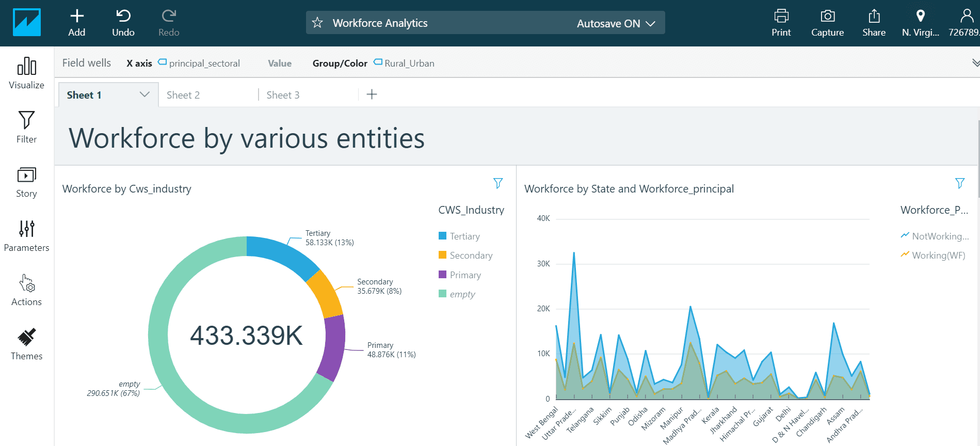Image resolution: width=980 pixels, height=446 pixels.
Task: Click the empty Value field well
Action: pyautogui.click(x=280, y=63)
